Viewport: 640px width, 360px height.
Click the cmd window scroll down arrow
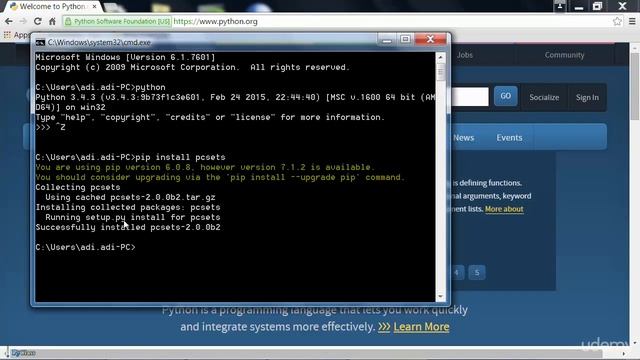440,296
